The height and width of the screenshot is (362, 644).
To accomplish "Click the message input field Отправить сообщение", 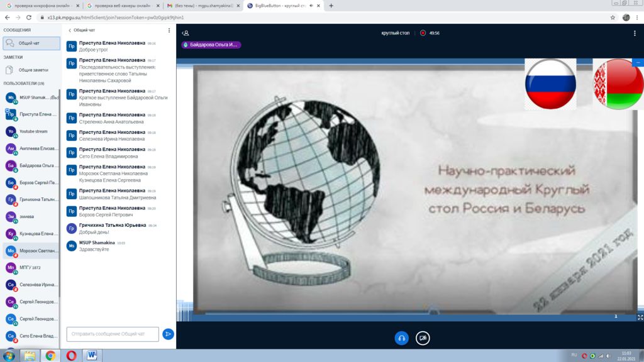I will pos(113,334).
